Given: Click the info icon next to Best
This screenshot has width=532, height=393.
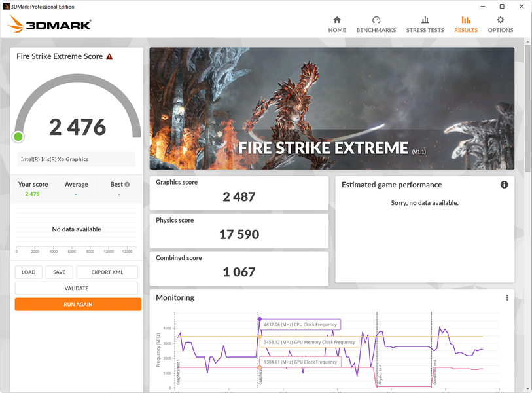Looking at the screenshot, I should pos(127,185).
